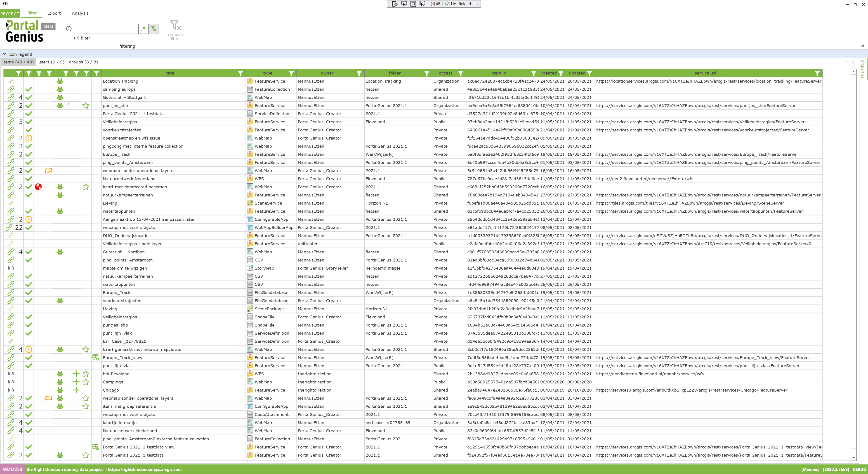The width and height of the screenshot is (868, 474).
Task: Open the updated column filter funnel
Action: 589,73
